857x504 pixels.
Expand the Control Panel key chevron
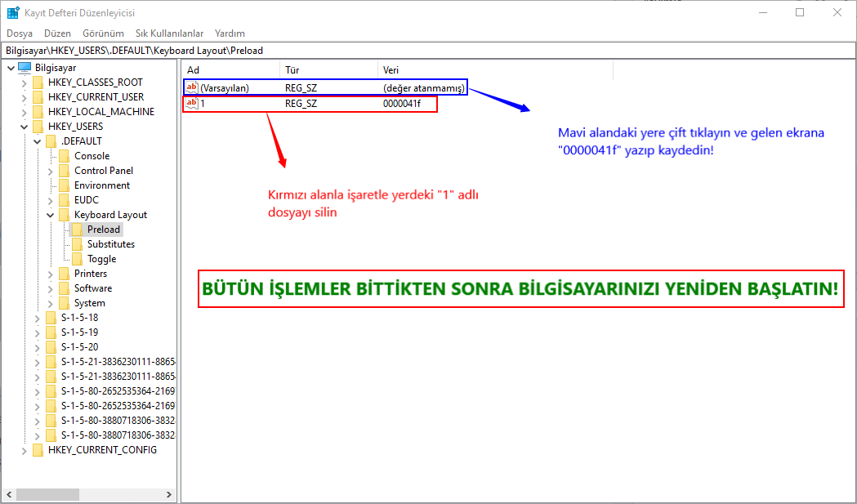pyautogui.click(x=51, y=171)
